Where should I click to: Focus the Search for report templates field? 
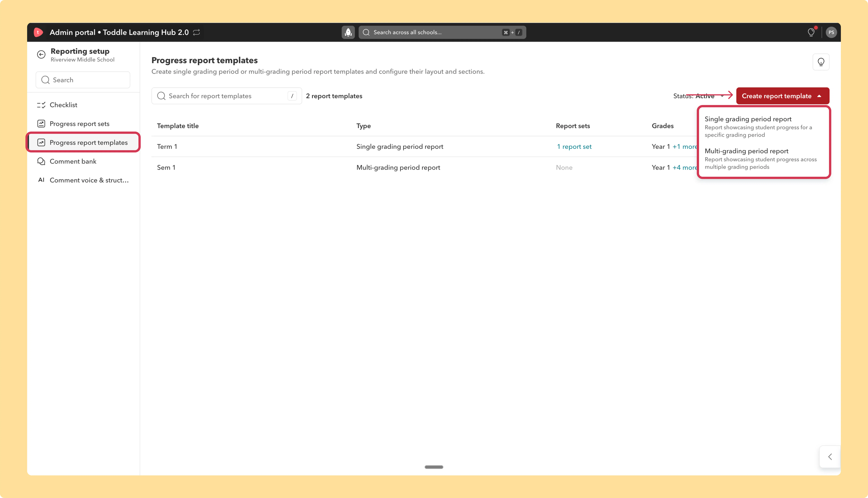click(x=227, y=96)
